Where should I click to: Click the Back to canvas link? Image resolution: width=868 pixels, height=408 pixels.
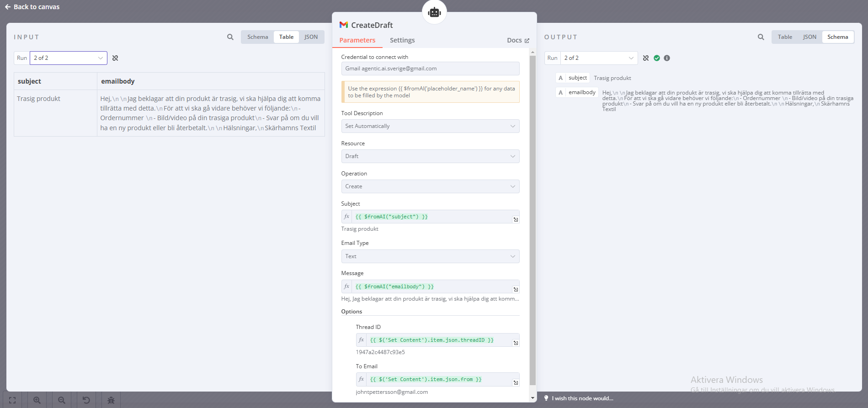pyautogui.click(x=32, y=7)
